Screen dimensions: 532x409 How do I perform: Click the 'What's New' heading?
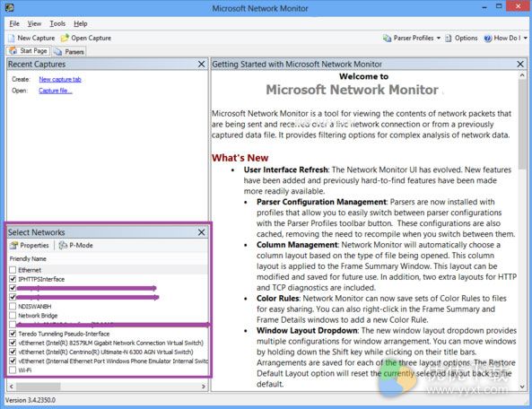point(240,158)
